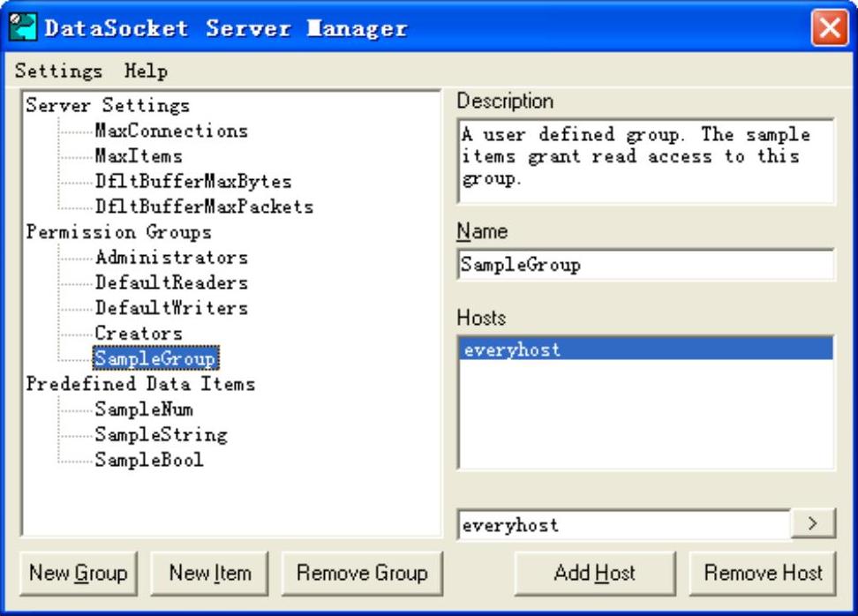Select the MaxItems setting

pos(139,156)
